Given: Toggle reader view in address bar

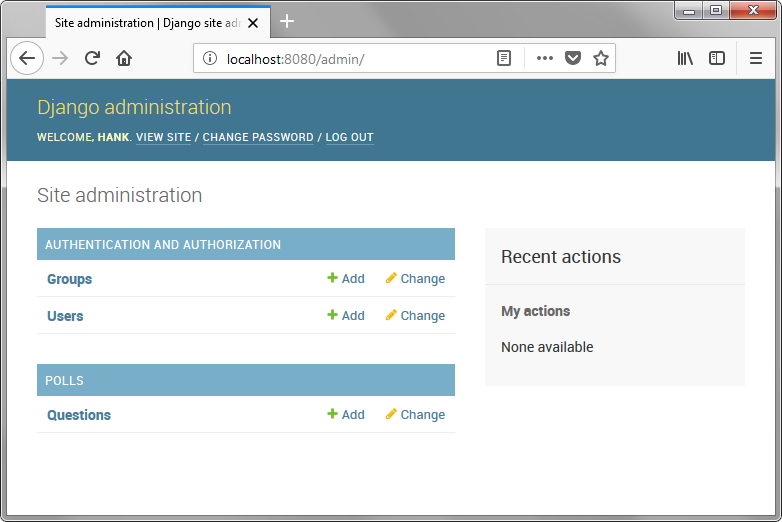Looking at the screenshot, I should 504,58.
